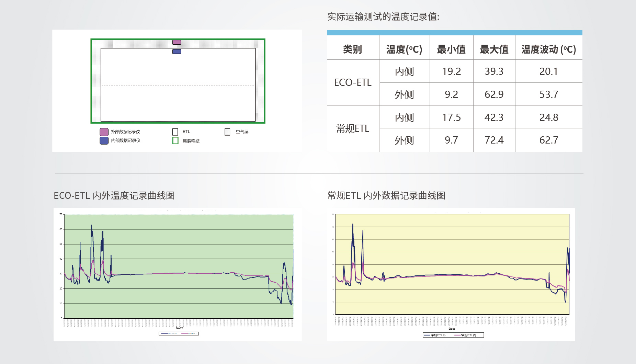The image size is (636, 364).
Task: Click the pink 外部数据记录仪 legend icon
Action: tap(104, 131)
